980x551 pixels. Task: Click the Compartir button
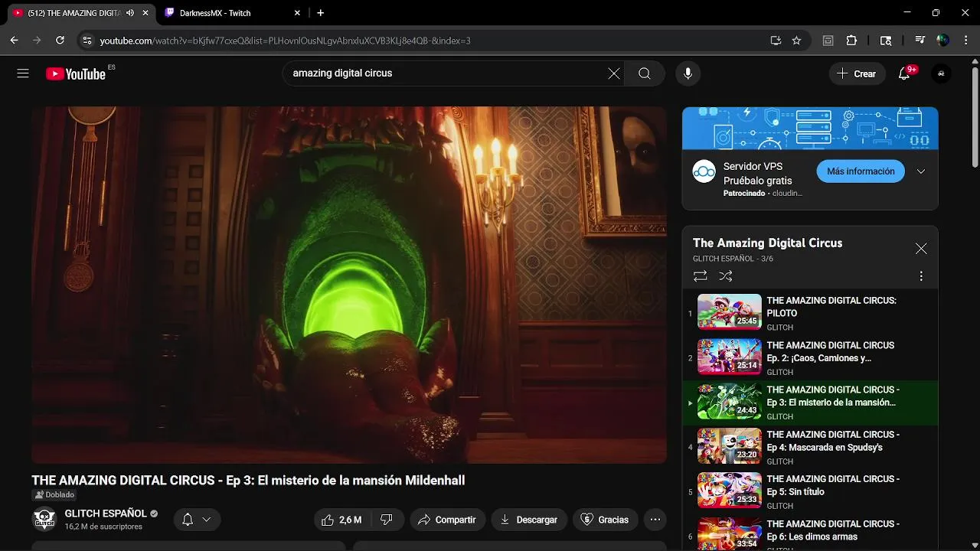click(x=448, y=520)
